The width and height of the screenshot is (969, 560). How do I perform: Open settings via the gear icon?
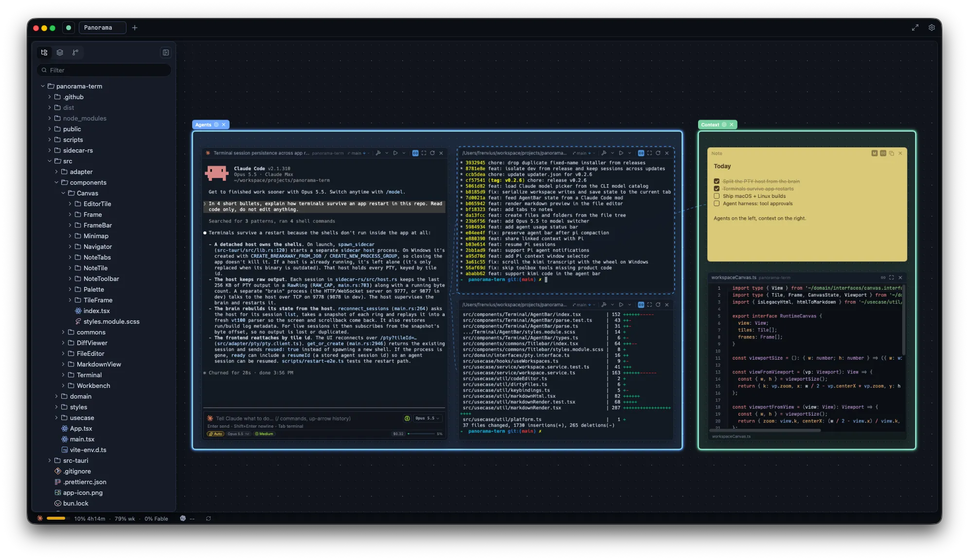(x=932, y=28)
